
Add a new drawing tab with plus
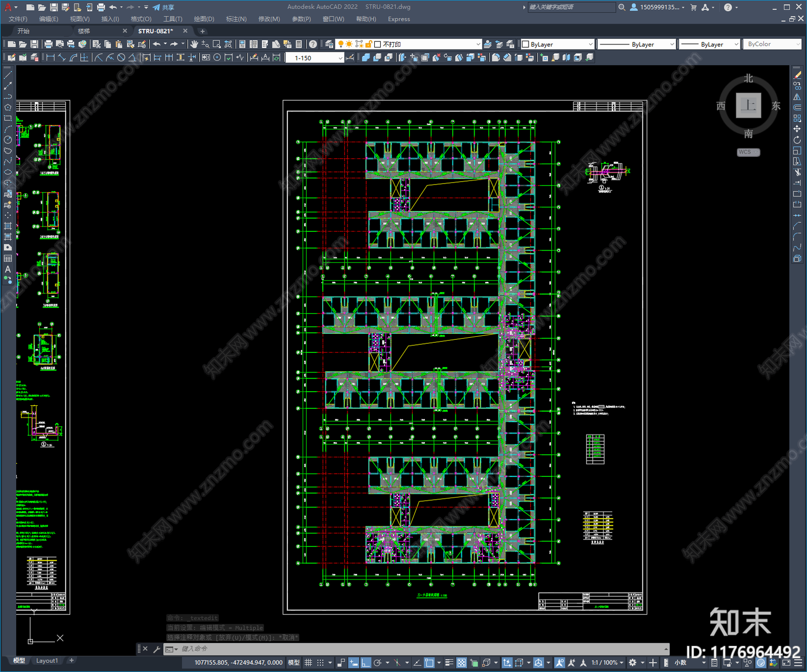point(202,31)
